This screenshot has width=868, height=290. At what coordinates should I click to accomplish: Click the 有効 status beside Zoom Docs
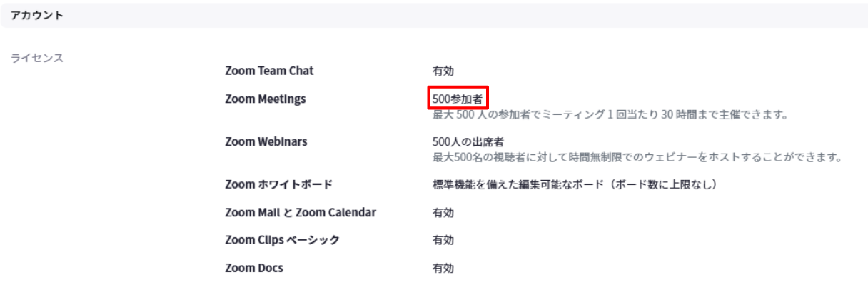point(443,269)
